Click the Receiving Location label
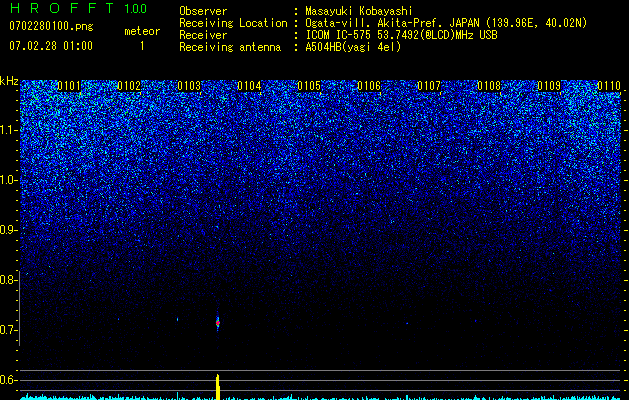 click(233, 23)
